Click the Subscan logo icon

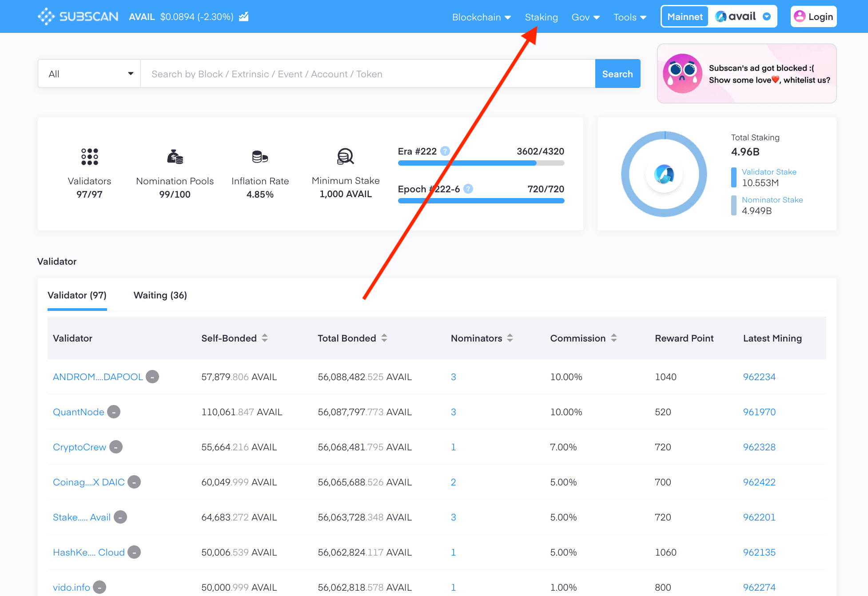[46, 16]
